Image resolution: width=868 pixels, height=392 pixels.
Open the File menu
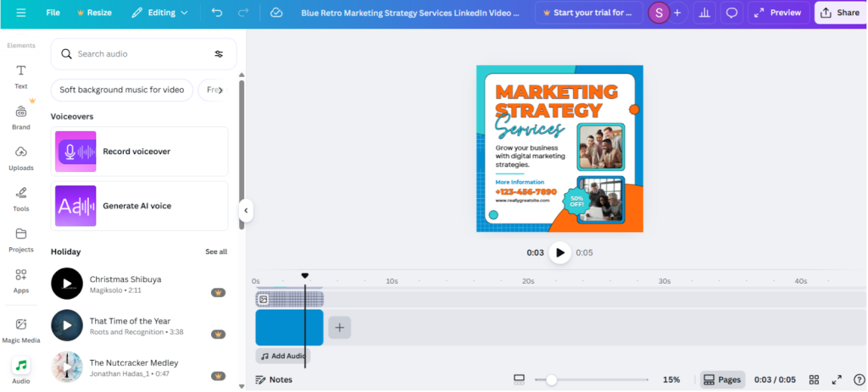click(53, 13)
